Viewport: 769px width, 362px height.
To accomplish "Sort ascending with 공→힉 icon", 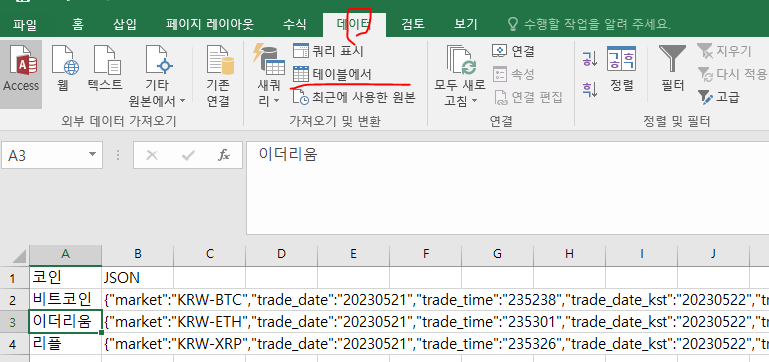I will (x=590, y=59).
